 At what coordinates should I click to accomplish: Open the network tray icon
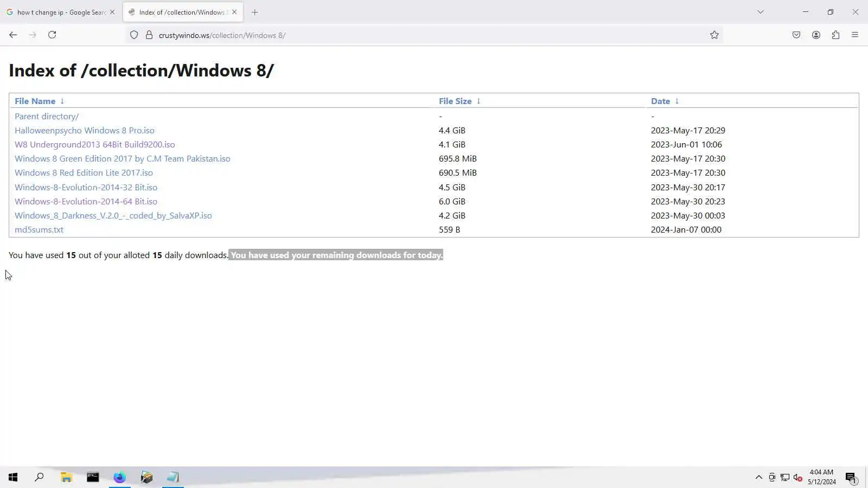click(x=785, y=477)
